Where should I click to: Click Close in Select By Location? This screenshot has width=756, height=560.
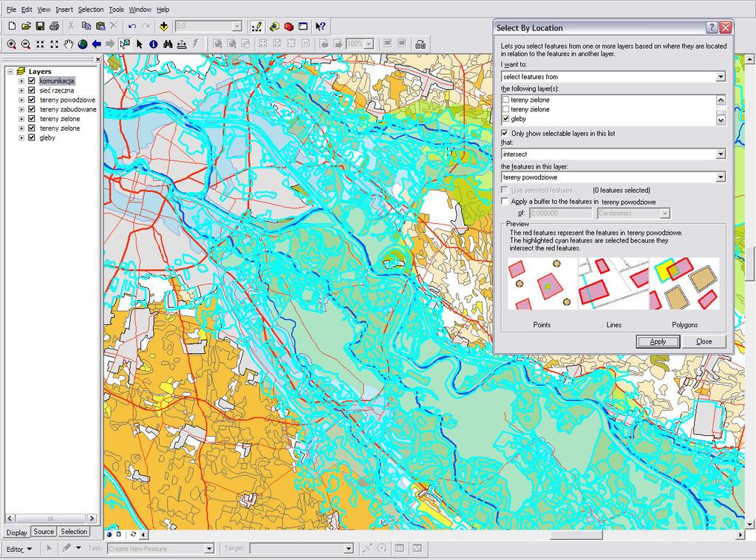704,341
